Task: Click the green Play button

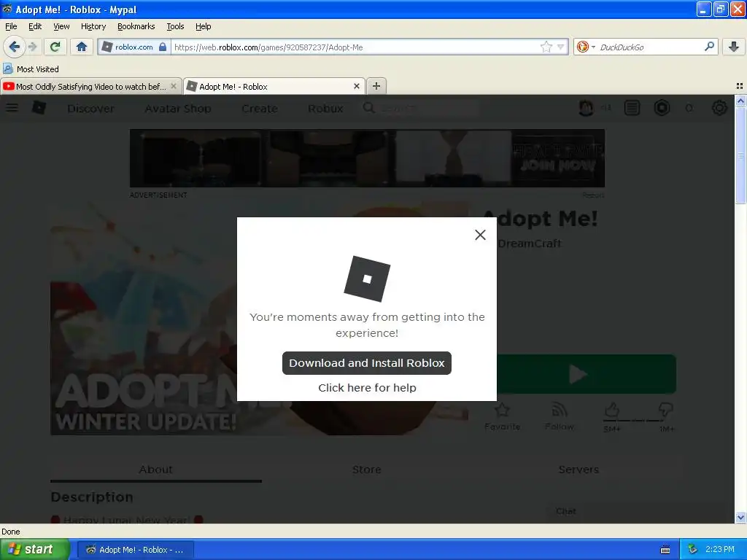Action: [587, 374]
